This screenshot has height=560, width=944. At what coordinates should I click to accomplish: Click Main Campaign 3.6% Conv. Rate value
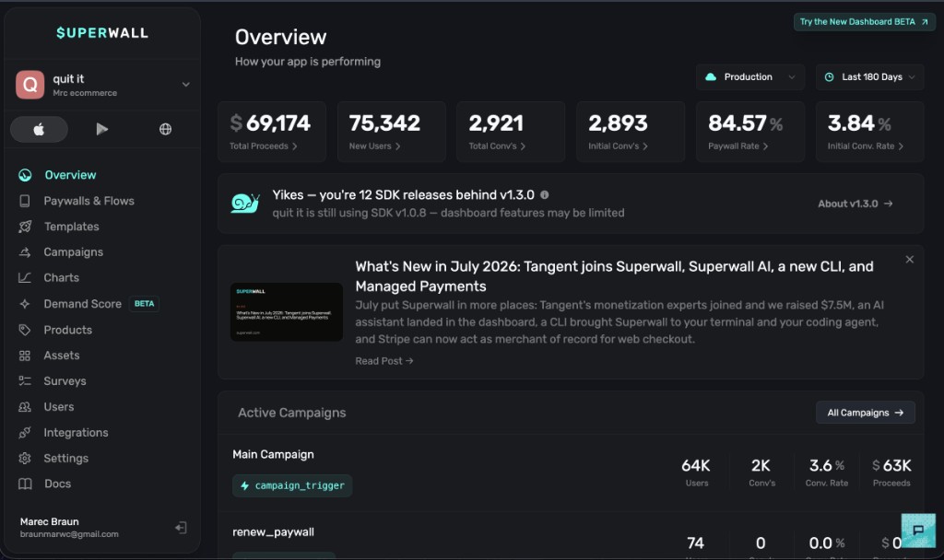[827, 465]
